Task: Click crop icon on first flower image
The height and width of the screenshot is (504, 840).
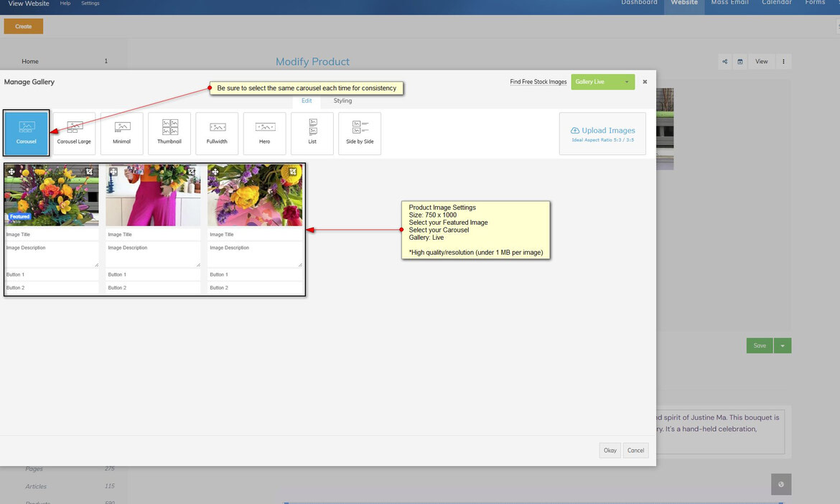Action: 90,172
